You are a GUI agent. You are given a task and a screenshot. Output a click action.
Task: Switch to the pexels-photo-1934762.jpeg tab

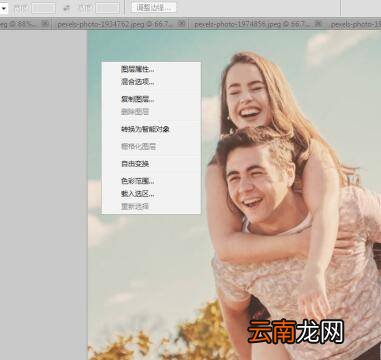(115, 24)
